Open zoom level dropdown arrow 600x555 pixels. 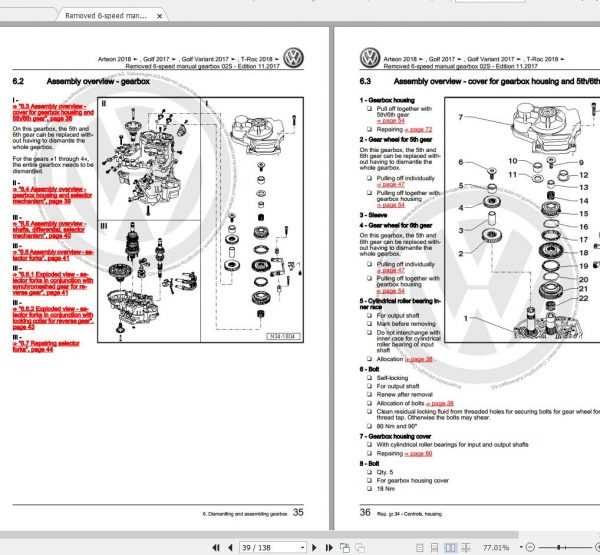pyautogui.click(x=521, y=547)
